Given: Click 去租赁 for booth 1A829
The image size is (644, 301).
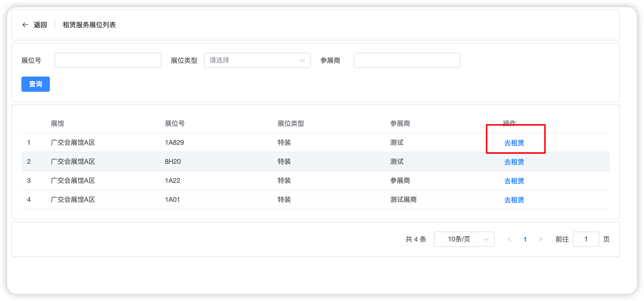Looking at the screenshot, I should (514, 143).
